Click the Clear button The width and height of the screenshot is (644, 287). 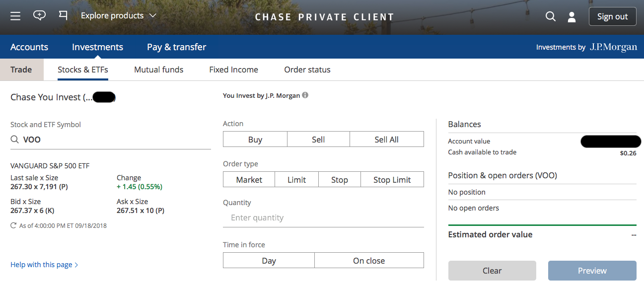(492, 271)
